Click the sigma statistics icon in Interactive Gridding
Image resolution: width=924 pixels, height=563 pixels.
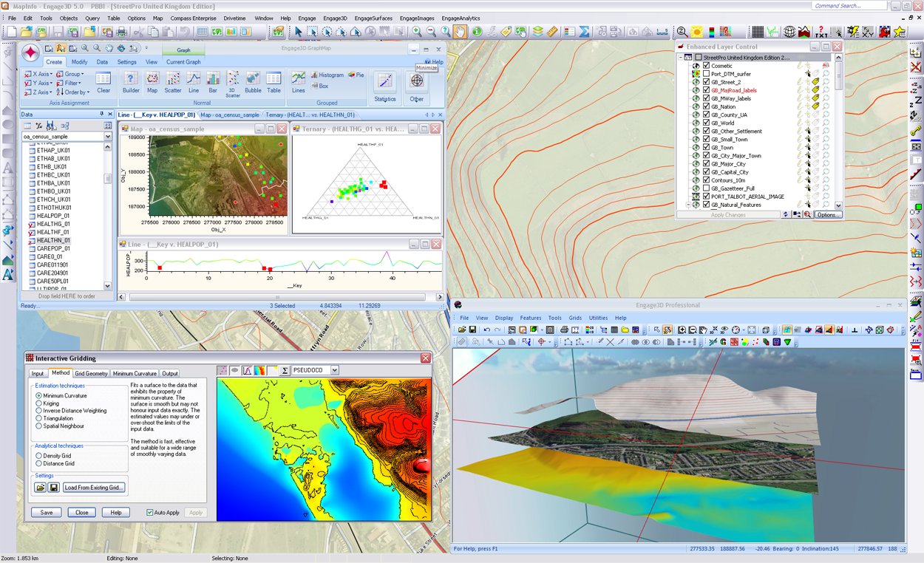pos(285,370)
